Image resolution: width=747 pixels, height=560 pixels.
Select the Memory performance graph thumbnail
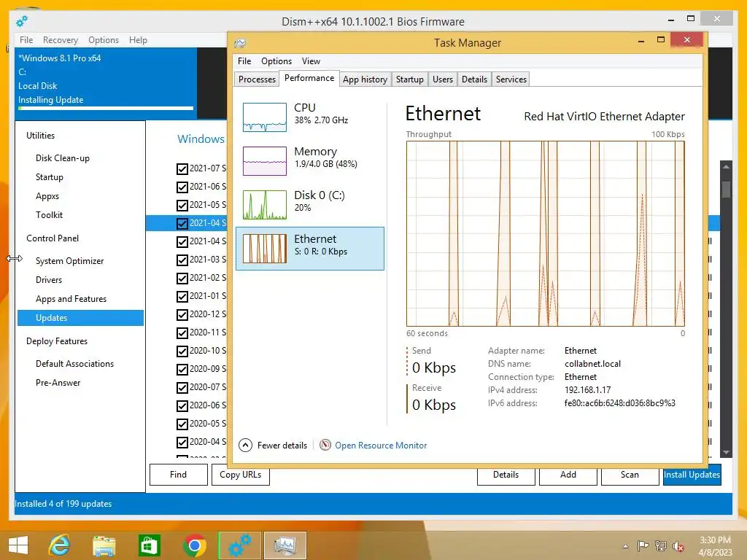pos(264,161)
